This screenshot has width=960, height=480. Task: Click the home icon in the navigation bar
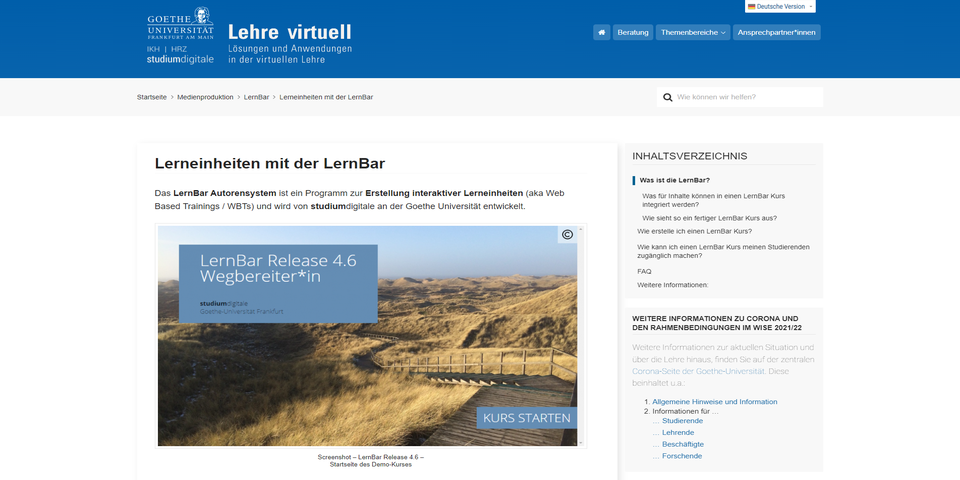601,32
